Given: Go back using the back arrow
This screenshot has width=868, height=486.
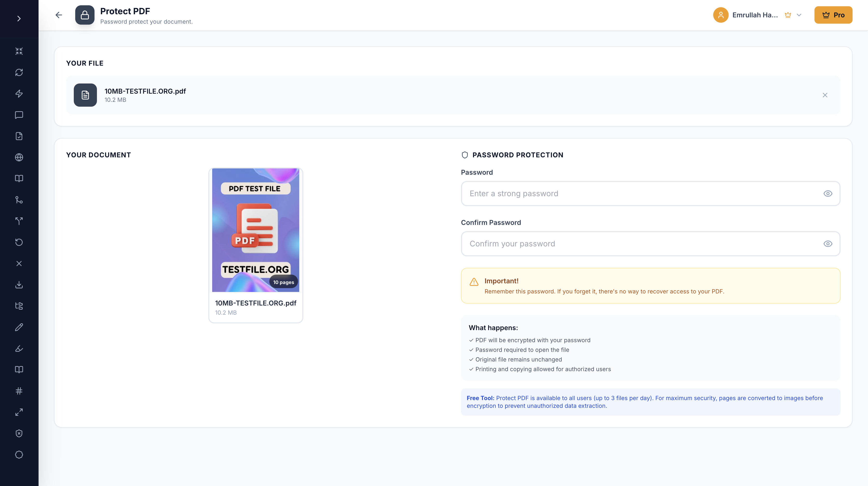Looking at the screenshot, I should (x=59, y=15).
